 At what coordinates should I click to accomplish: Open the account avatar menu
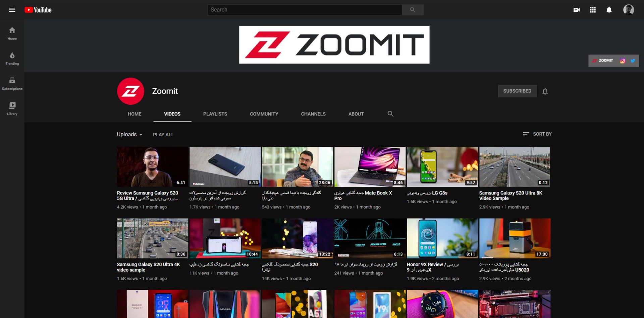click(x=628, y=10)
